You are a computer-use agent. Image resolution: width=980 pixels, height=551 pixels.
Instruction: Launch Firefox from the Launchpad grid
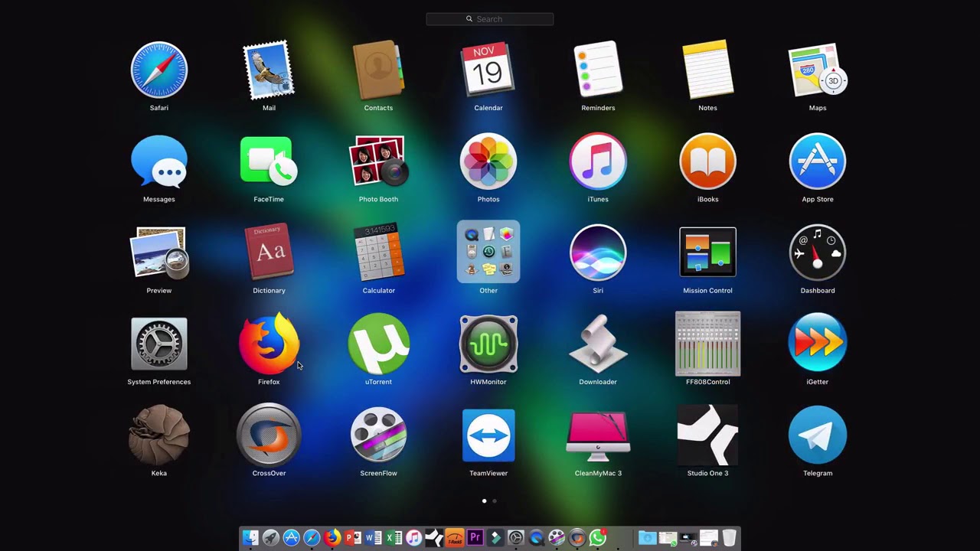tap(269, 344)
